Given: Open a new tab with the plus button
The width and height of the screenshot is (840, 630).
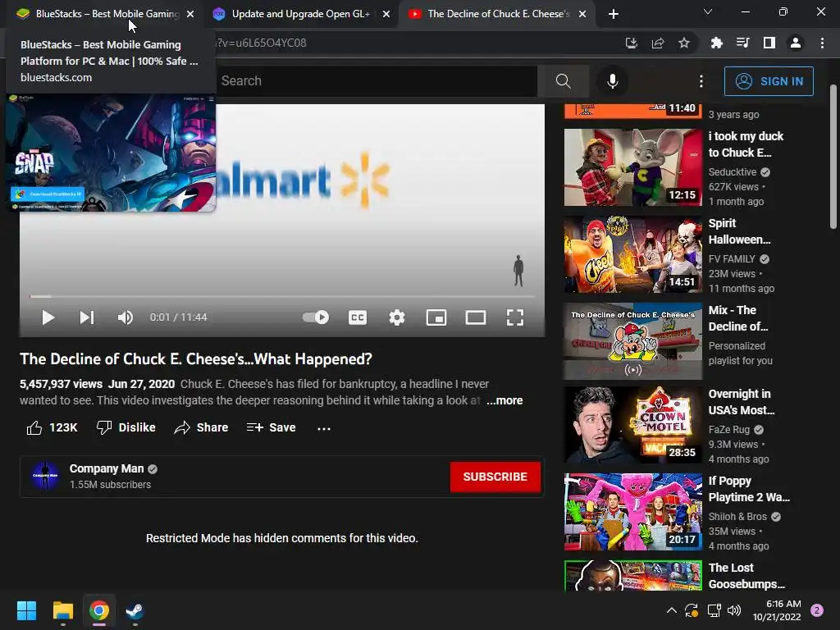Looking at the screenshot, I should pyautogui.click(x=614, y=14).
